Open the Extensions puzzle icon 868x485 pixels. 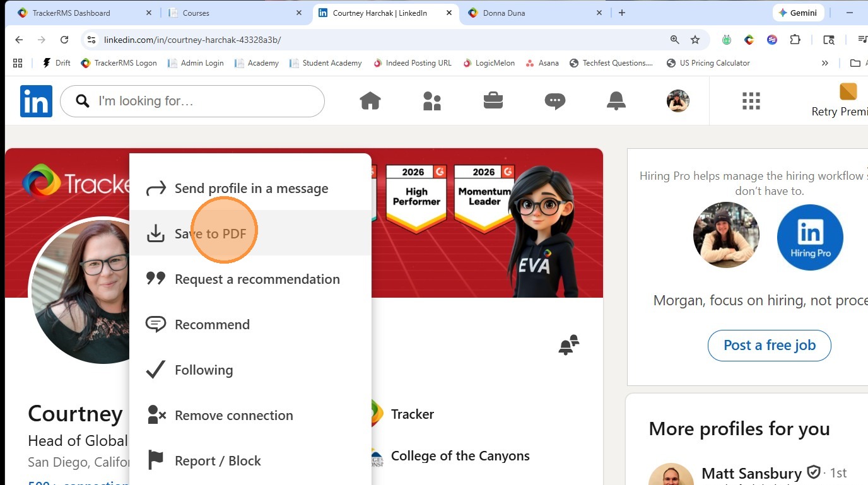coord(795,40)
